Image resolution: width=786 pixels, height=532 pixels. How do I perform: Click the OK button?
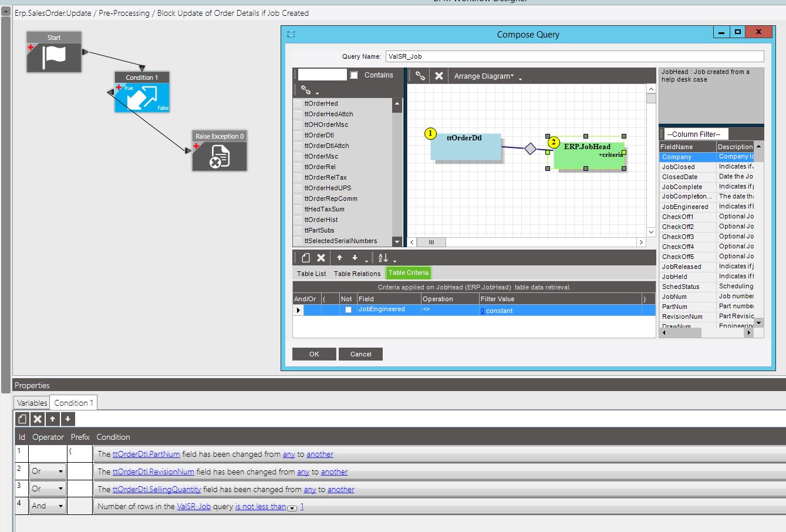[x=315, y=354]
